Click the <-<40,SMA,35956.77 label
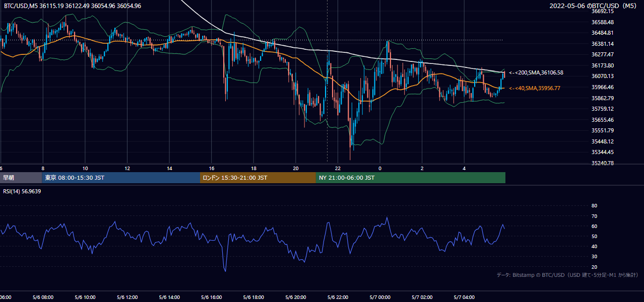The width and height of the screenshot is (644, 302). [535, 88]
